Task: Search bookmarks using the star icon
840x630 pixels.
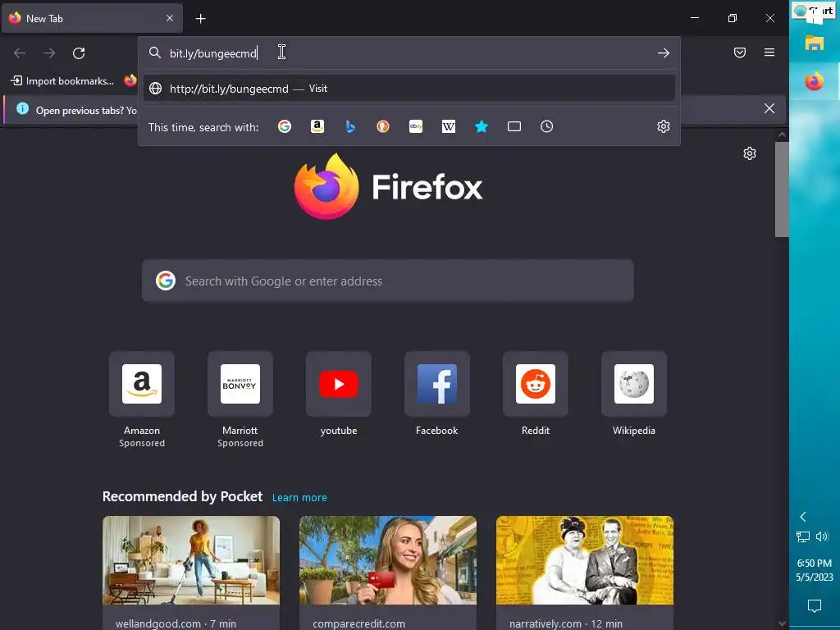Action: click(x=481, y=126)
